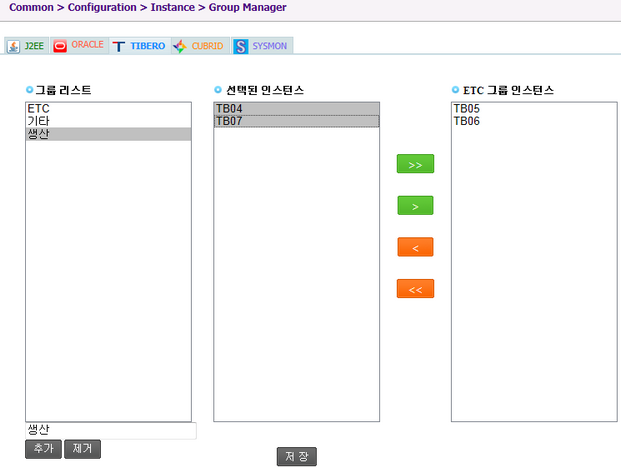621x468 pixels.
Task: Select TB06 in ETC group instances
Action: (533, 121)
